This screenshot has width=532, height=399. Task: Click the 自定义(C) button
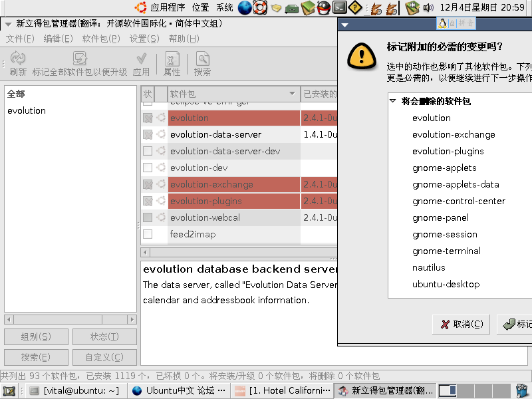click(x=104, y=357)
